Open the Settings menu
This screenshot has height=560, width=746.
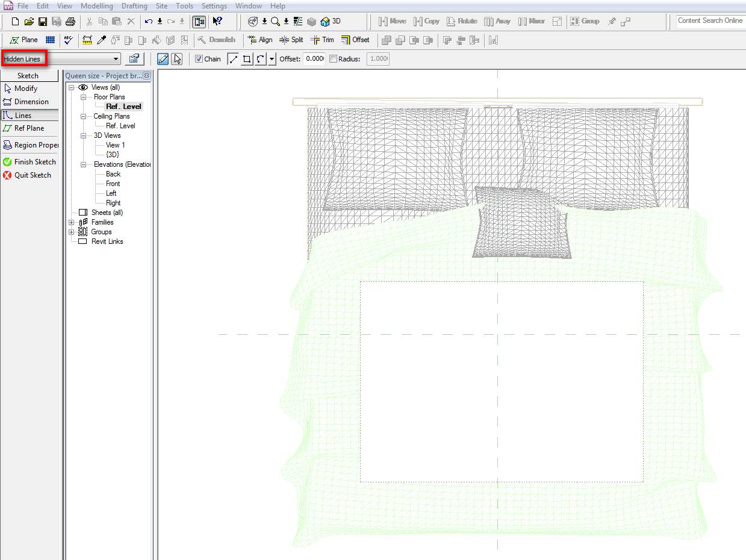(214, 6)
